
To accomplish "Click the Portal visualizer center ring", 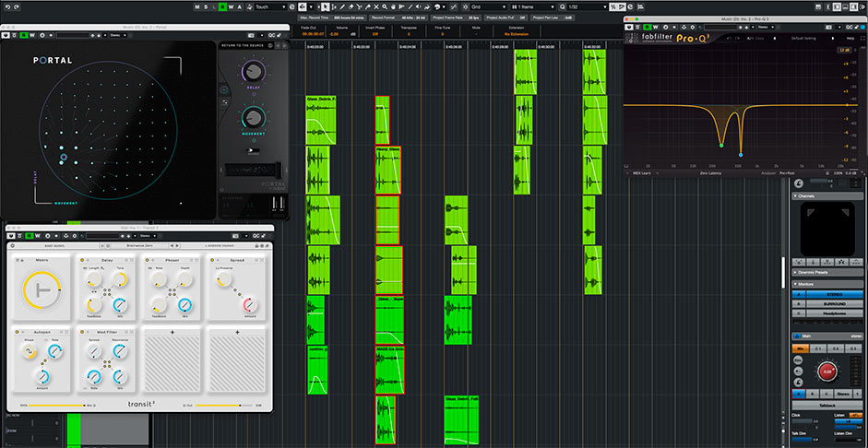I will (64, 159).
